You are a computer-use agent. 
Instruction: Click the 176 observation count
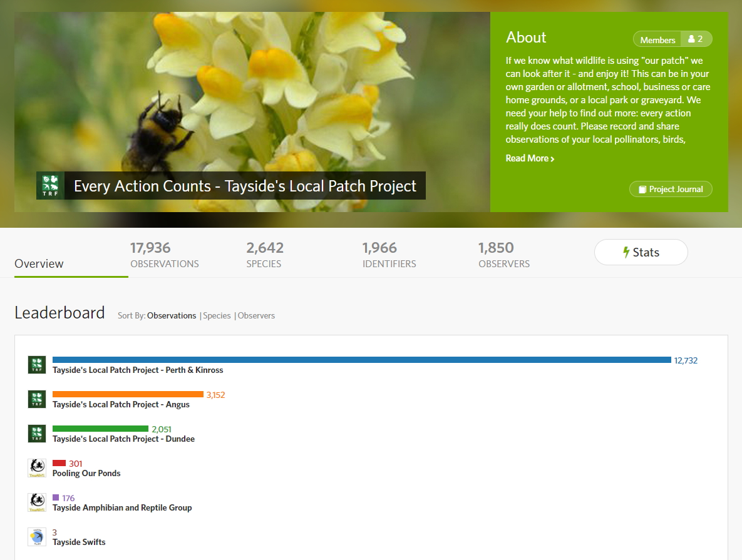[68, 498]
